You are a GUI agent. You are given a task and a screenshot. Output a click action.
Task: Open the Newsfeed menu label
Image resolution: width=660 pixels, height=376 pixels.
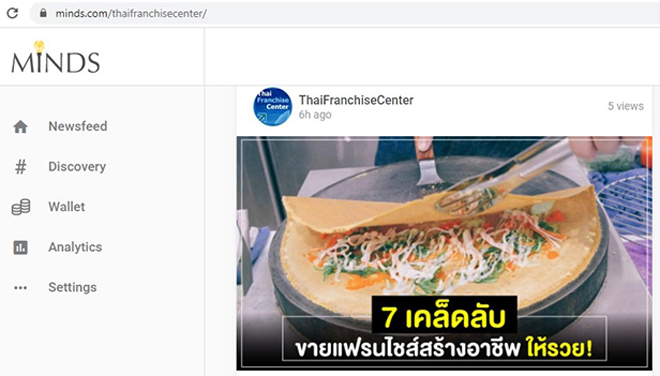pyautogui.click(x=78, y=126)
